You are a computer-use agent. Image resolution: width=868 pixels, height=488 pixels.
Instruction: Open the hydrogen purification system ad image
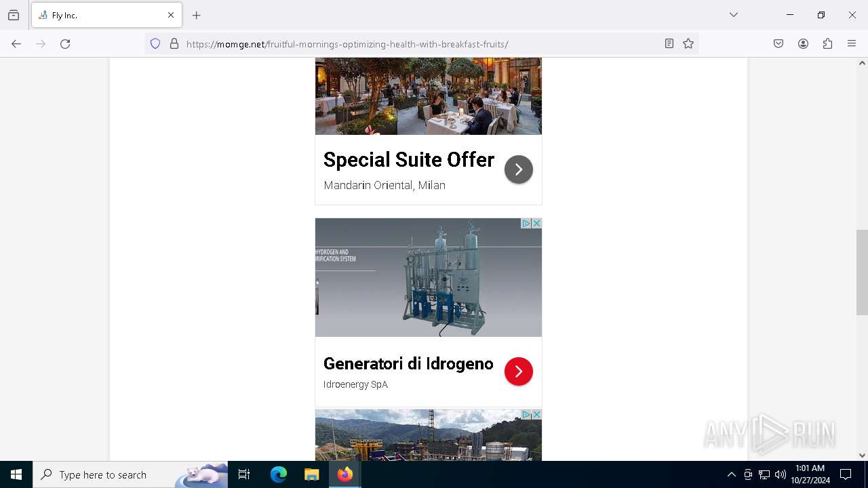pos(429,278)
